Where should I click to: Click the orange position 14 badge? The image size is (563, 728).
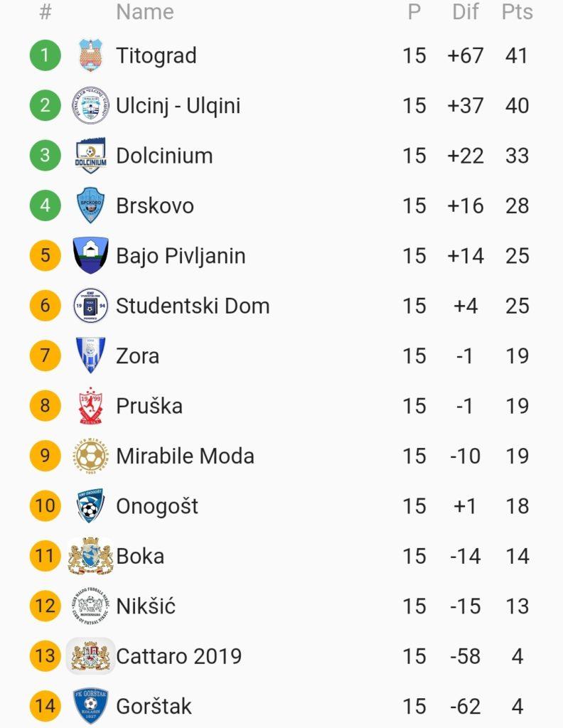point(45,706)
